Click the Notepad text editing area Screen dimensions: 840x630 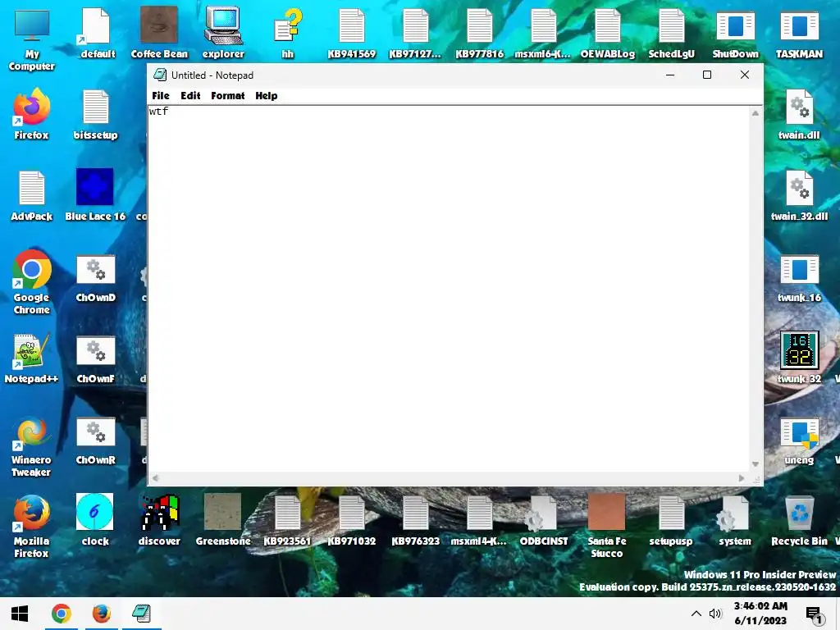[x=450, y=290]
